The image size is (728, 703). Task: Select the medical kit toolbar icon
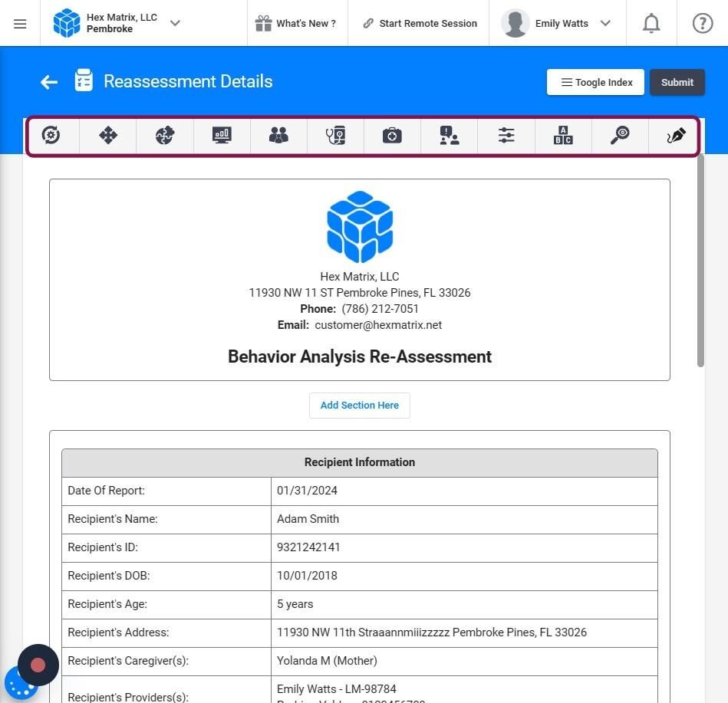[x=392, y=136]
